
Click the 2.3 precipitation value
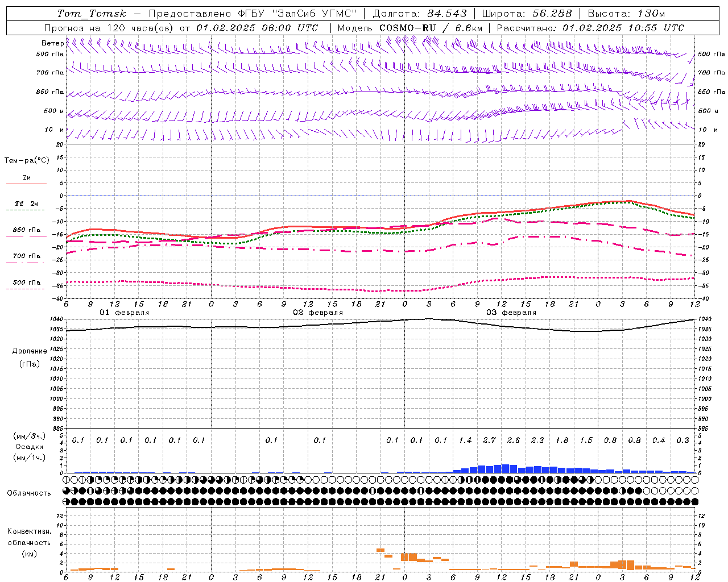pos(537,440)
